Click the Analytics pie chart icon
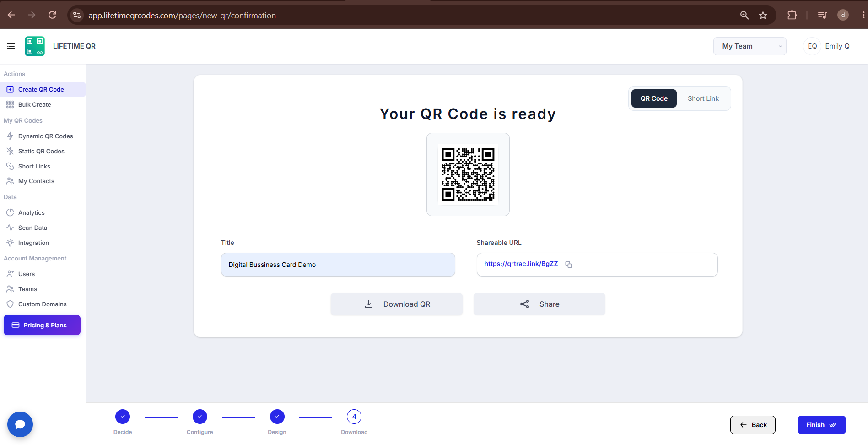Image resolution: width=868 pixels, height=445 pixels. pyautogui.click(x=10, y=212)
